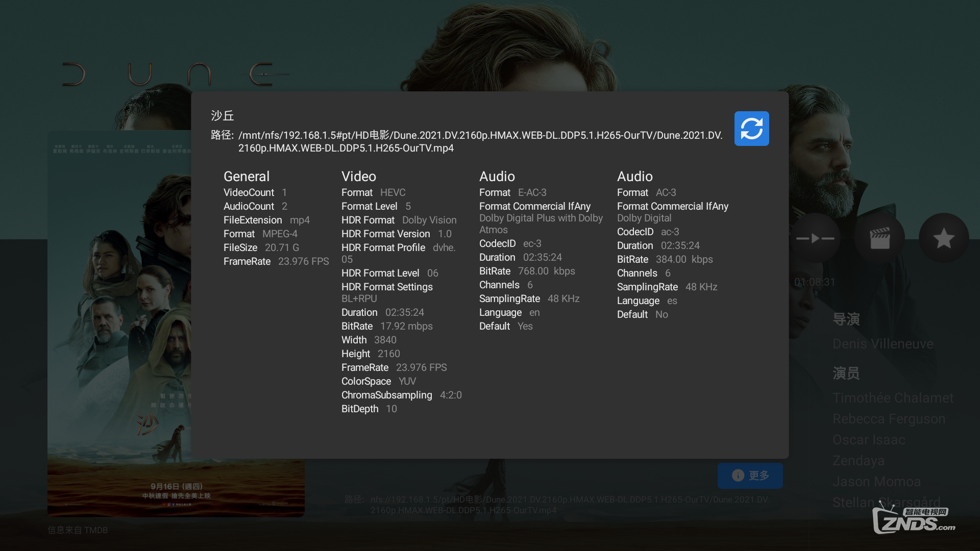The image size is (980, 551).
Task: Click the 信息来自 TMDB source label
Action: coord(78,530)
